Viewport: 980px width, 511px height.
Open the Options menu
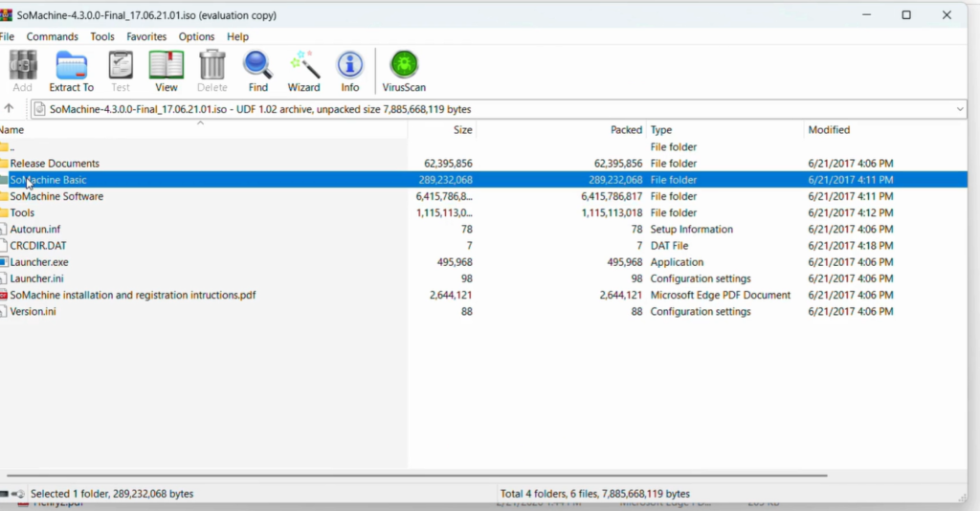pyautogui.click(x=196, y=36)
